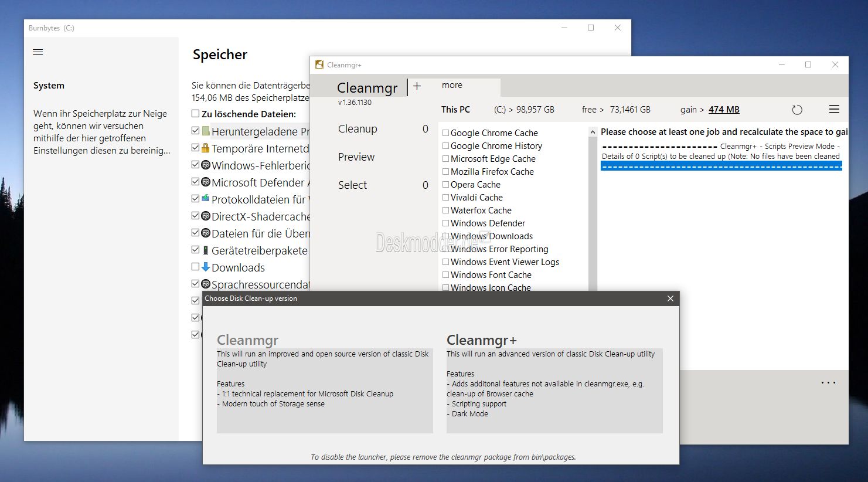Click the plus icon next to Cleanmgr title
This screenshot has height=482, width=868.
coord(417,86)
